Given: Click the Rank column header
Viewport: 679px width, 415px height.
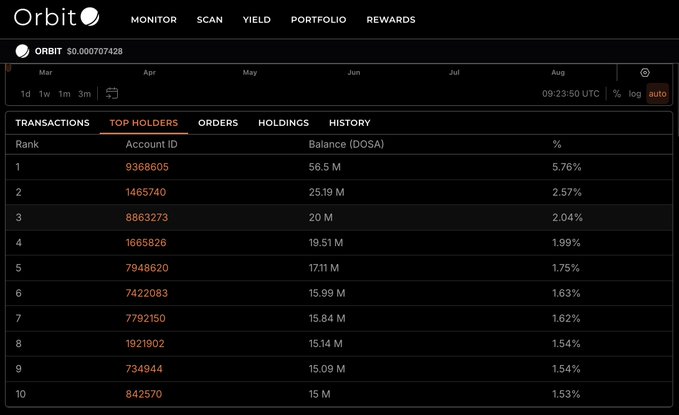Looking at the screenshot, I should [x=27, y=144].
